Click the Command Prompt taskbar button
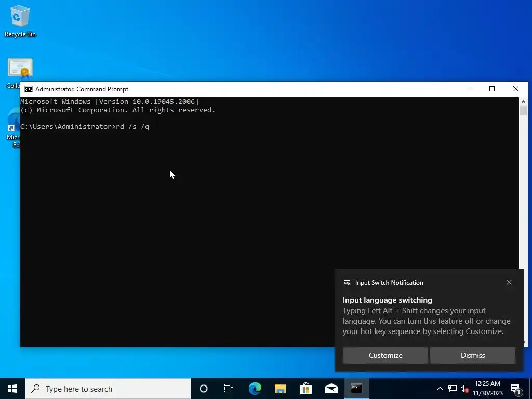 (x=356, y=389)
